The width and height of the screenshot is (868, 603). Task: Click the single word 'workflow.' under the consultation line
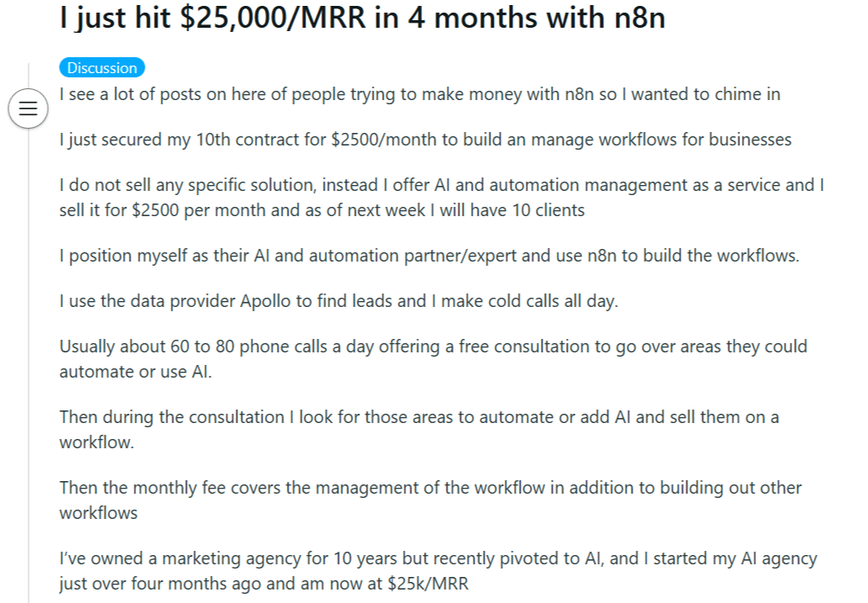click(97, 443)
